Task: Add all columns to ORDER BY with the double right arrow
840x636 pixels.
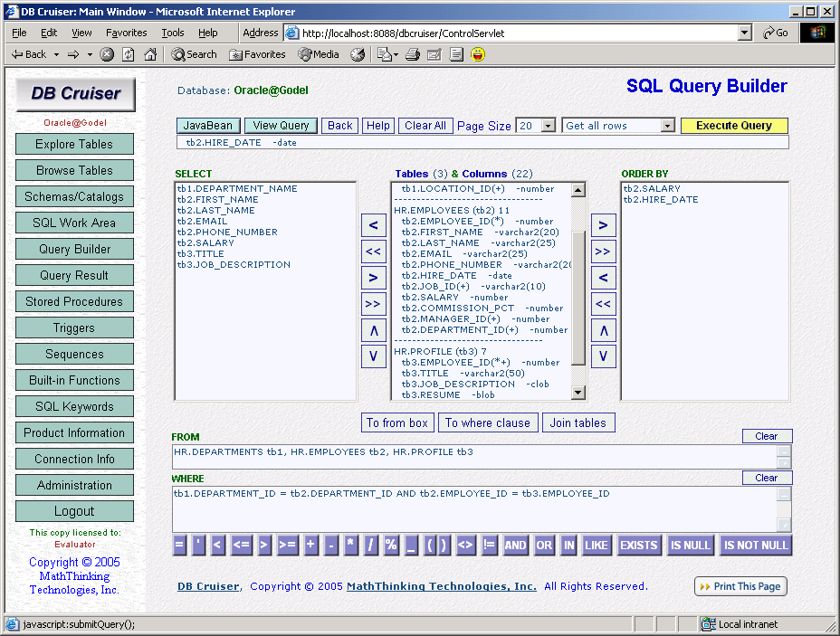Action: (603, 252)
